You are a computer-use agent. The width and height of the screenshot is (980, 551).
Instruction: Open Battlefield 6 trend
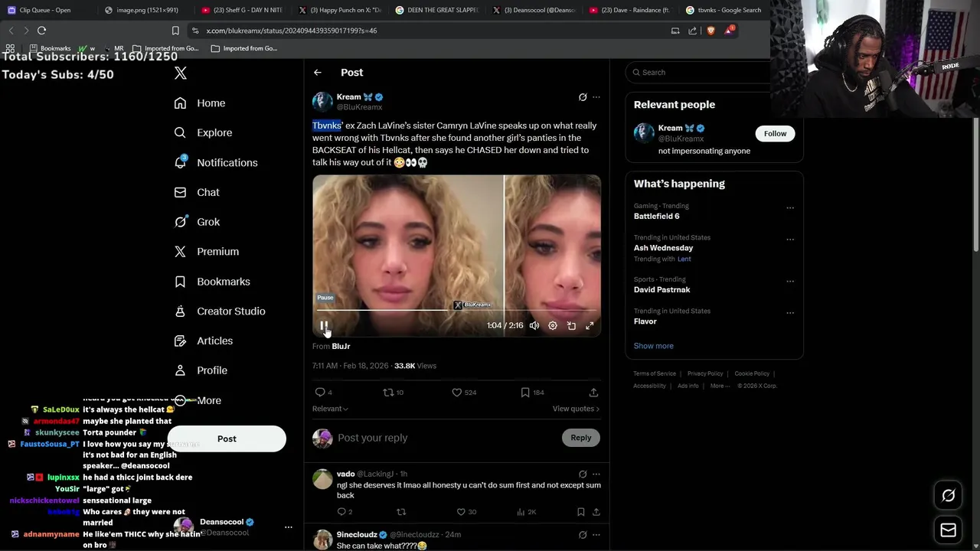click(656, 216)
